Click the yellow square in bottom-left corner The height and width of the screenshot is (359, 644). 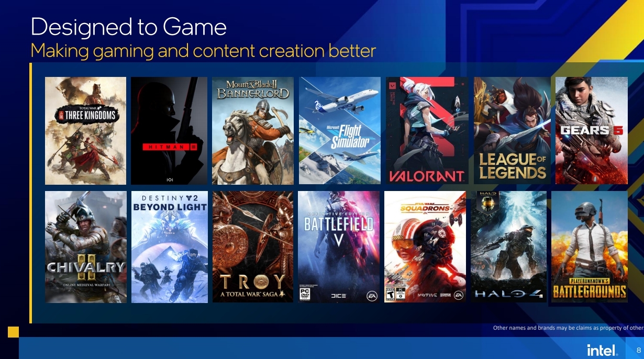[13, 332]
